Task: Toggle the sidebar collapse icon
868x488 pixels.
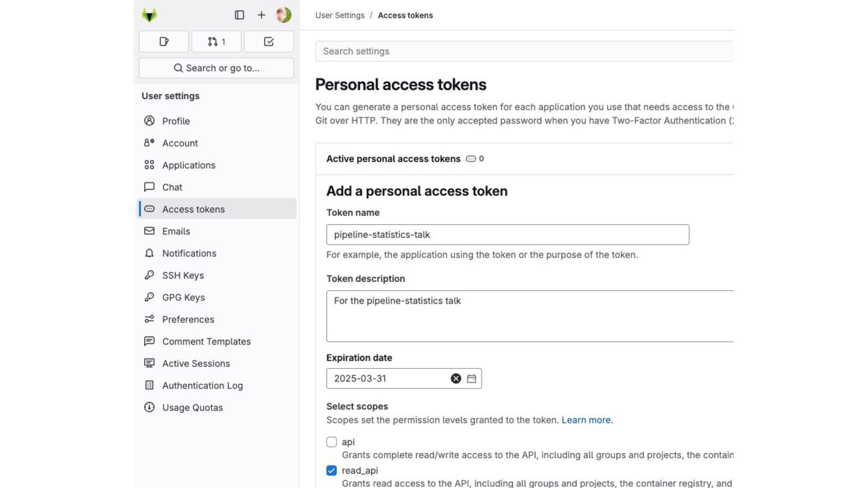Action: 239,15
